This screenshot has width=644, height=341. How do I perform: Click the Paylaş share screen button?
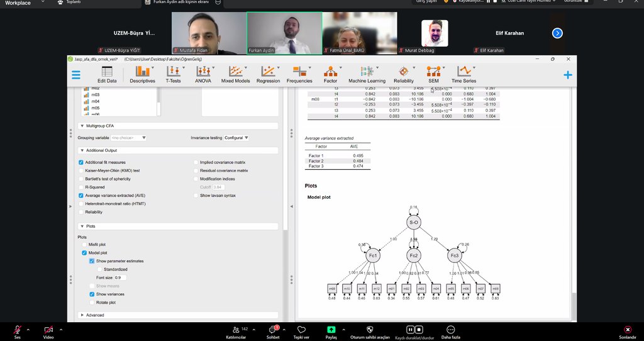coord(331,332)
